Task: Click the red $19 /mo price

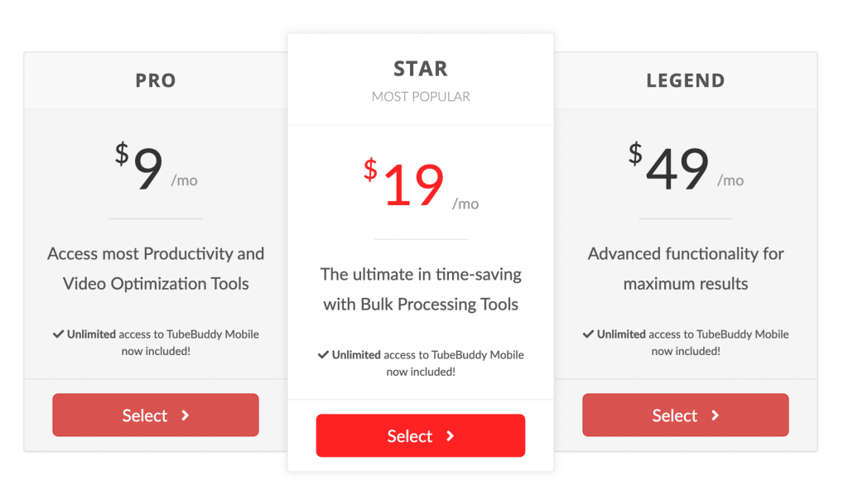Action: tap(421, 184)
